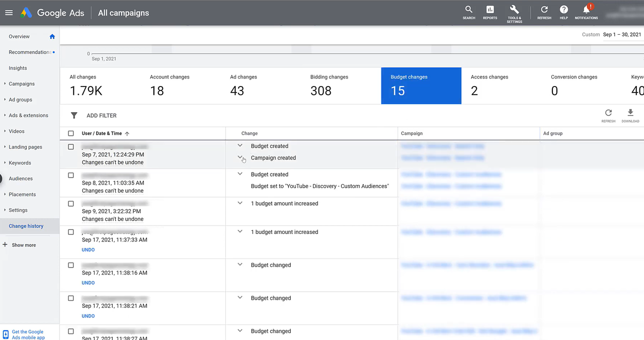Expand the Sep 7 Budget created change
This screenshot has height=340, width=644.
pos(240,146)
